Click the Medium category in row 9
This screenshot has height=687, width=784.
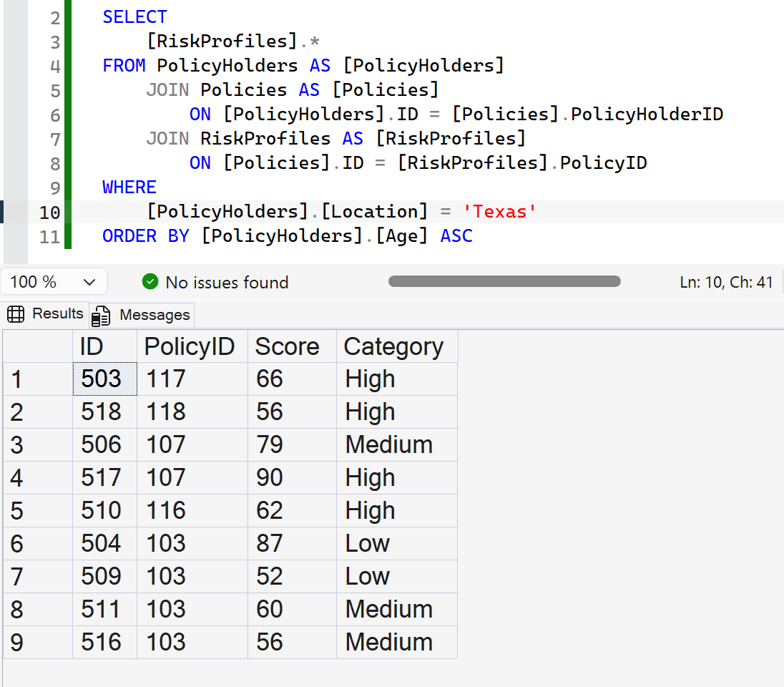point(397,642)
